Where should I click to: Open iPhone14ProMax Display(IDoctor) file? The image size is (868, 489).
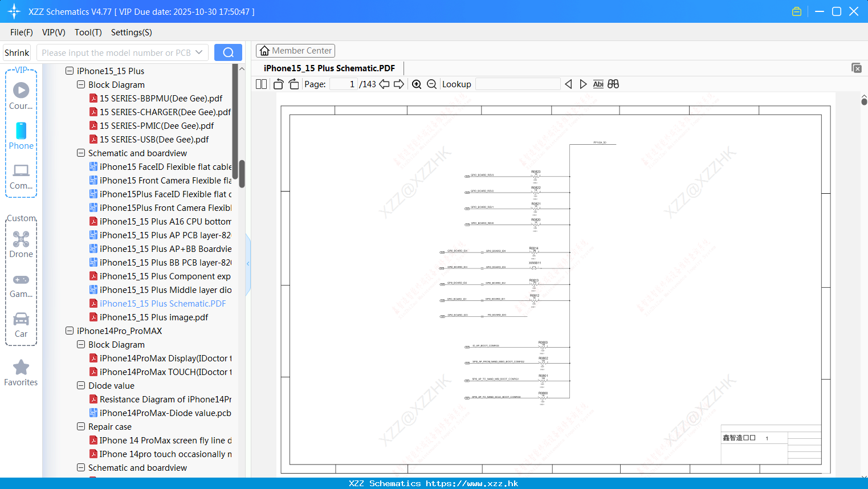(x=160, y=358)
